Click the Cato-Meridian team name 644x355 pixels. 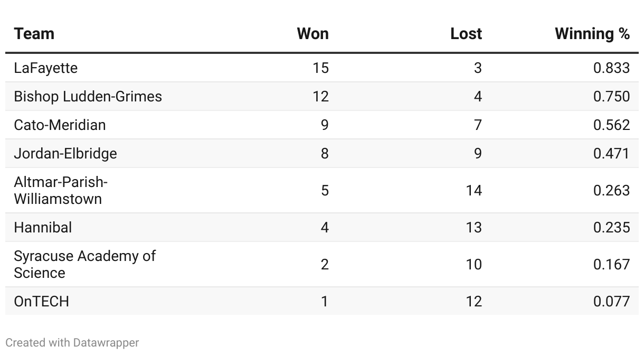point(60,125)
